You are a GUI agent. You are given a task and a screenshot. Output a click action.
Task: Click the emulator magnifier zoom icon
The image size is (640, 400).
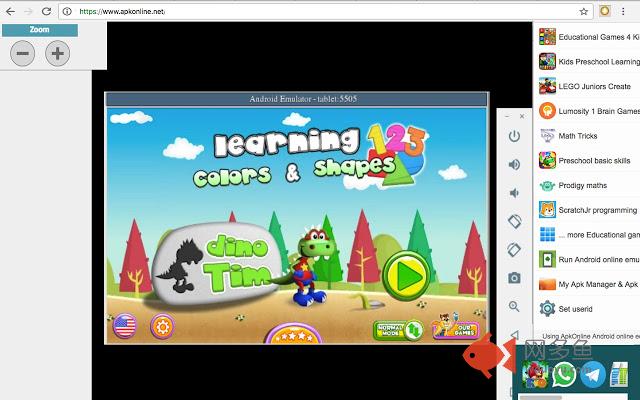click(514, 306)
